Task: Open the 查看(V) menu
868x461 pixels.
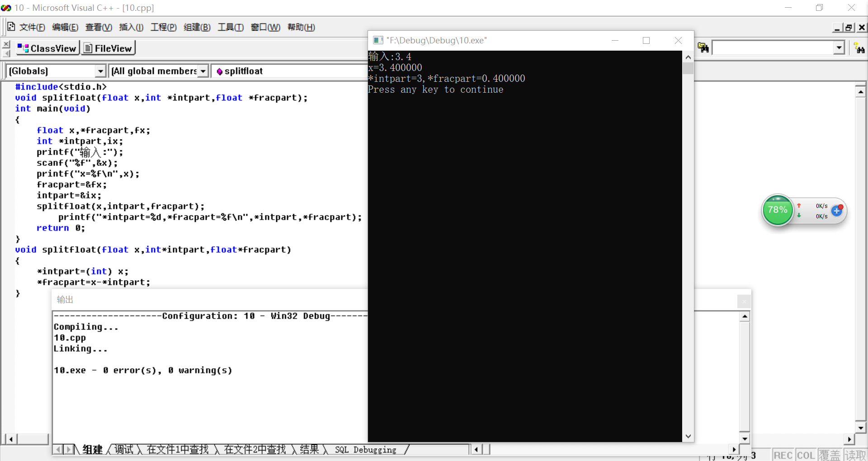Action: (99, 27)
